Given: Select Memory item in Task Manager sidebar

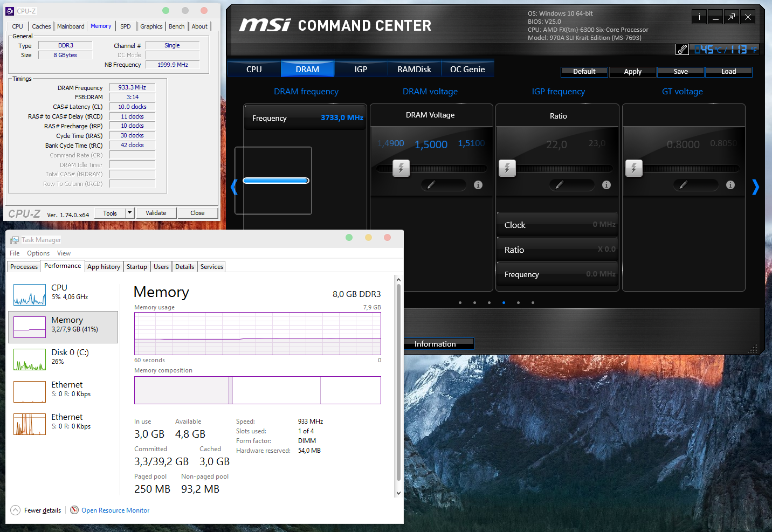Looking at the screenshot, I should click(x=63, y=327).
